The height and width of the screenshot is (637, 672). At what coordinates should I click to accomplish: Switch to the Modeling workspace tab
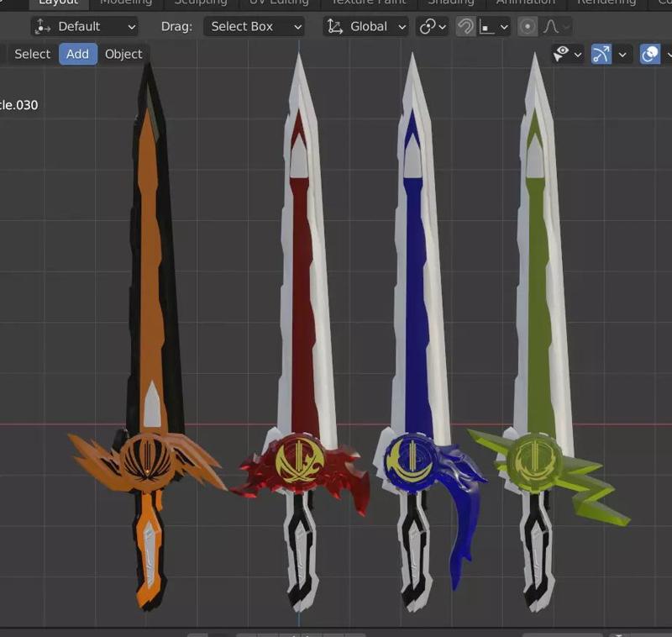126,3
